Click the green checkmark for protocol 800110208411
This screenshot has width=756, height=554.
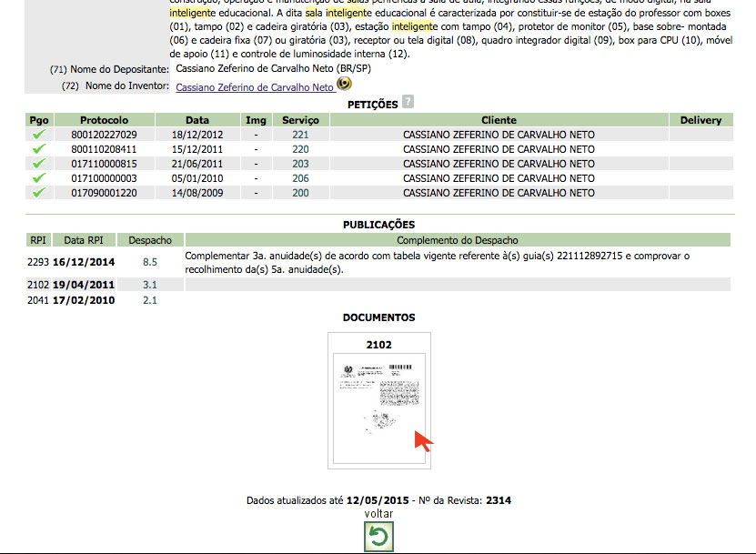(x=38, y=149)
